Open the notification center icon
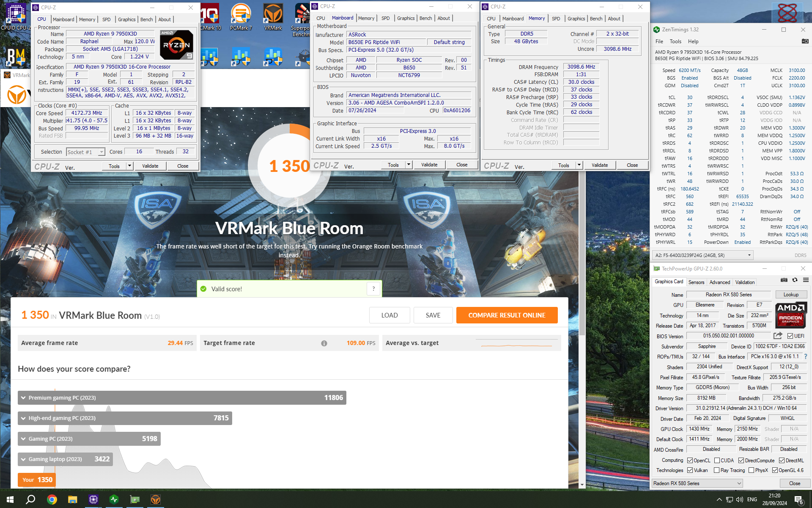812x508 pixels. [799, 500]
